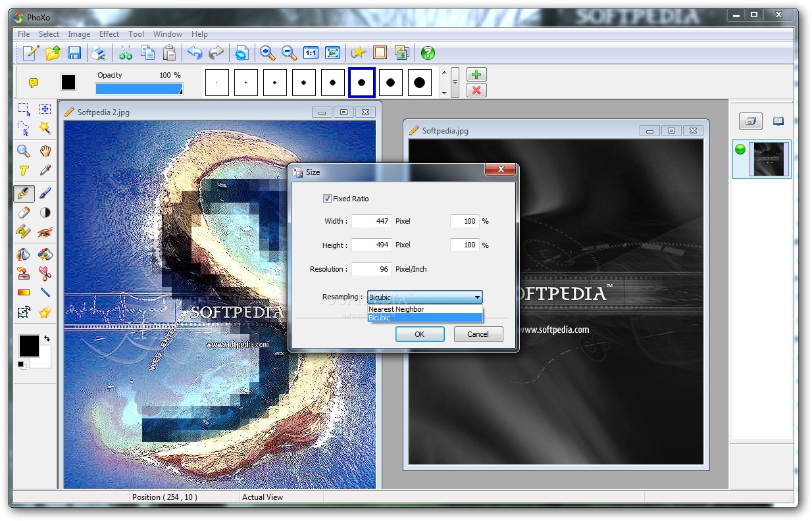Toggle the green layer visibility dot

[x=740, y=149]
